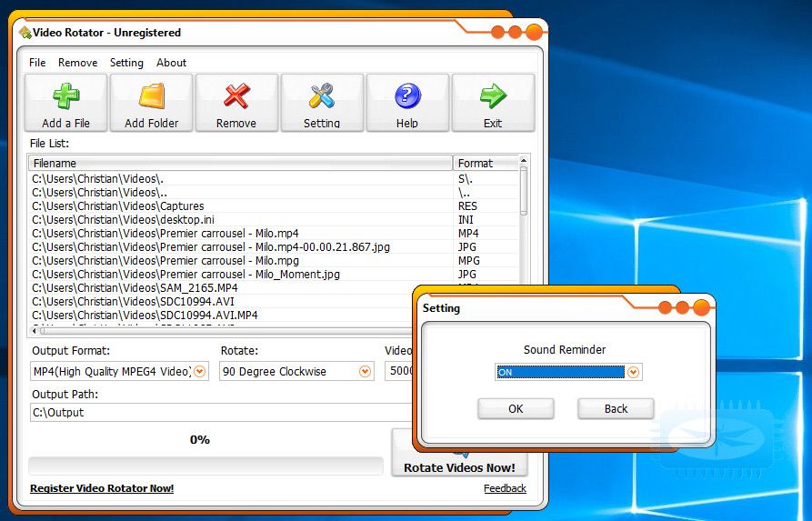Screen dimensions: 812x521
Task: Open the Register Video Rotator Now! link
Action: coord(102,488)
